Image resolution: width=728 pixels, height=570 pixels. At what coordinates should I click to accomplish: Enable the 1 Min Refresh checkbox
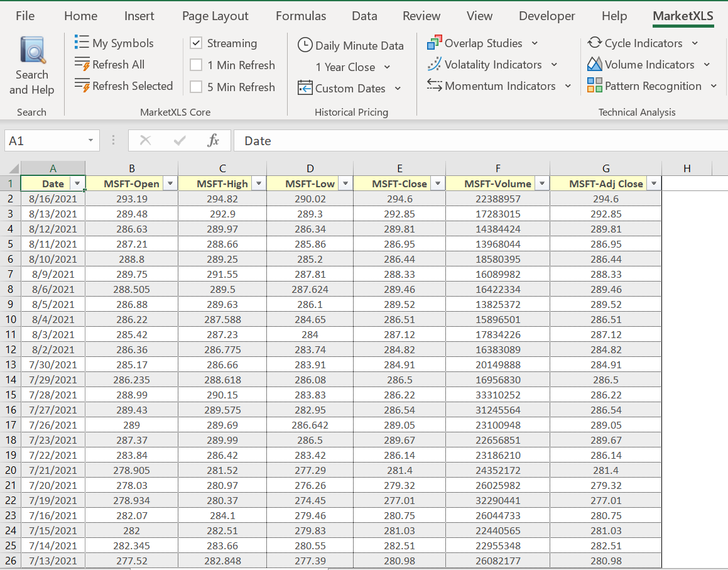(x=196, y=65)
